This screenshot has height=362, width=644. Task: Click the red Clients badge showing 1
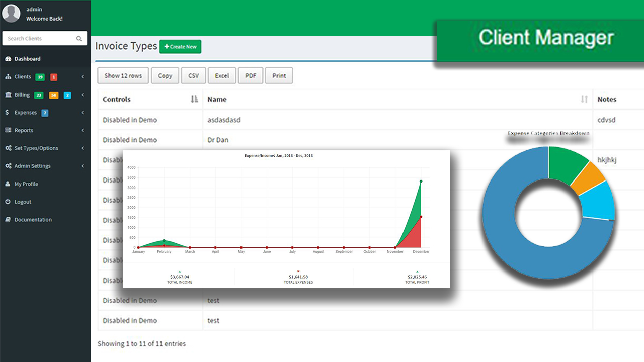coord(53,77)
